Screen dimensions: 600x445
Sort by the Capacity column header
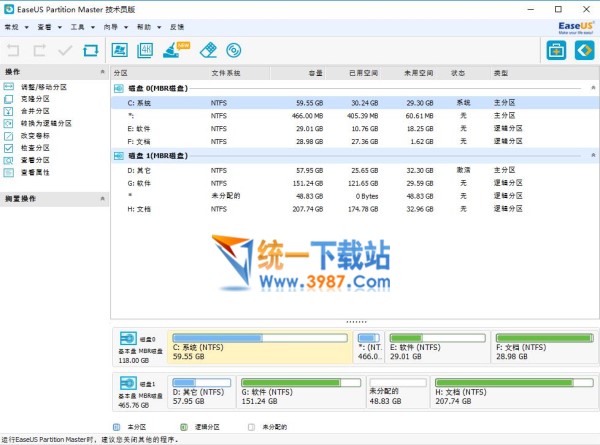click(298, 73)
